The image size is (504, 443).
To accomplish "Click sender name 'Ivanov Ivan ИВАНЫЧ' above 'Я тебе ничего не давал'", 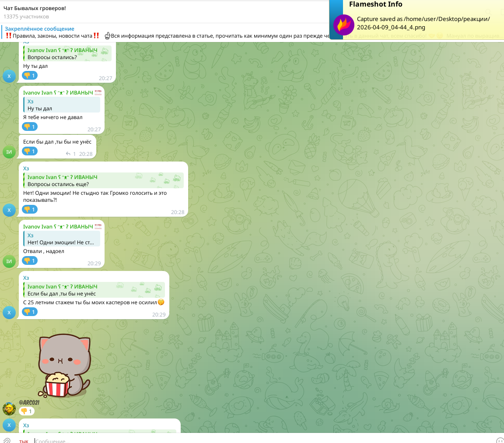I will pyautogui.click(x=58, y=92).
